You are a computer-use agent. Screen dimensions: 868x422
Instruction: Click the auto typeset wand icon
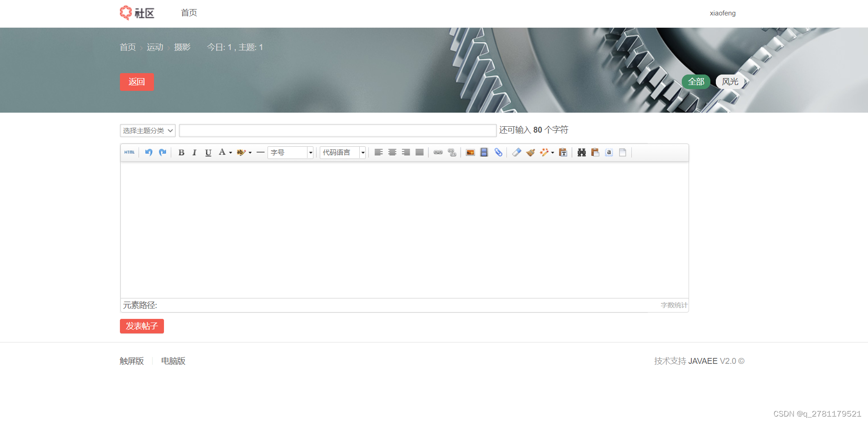(544, 153)
